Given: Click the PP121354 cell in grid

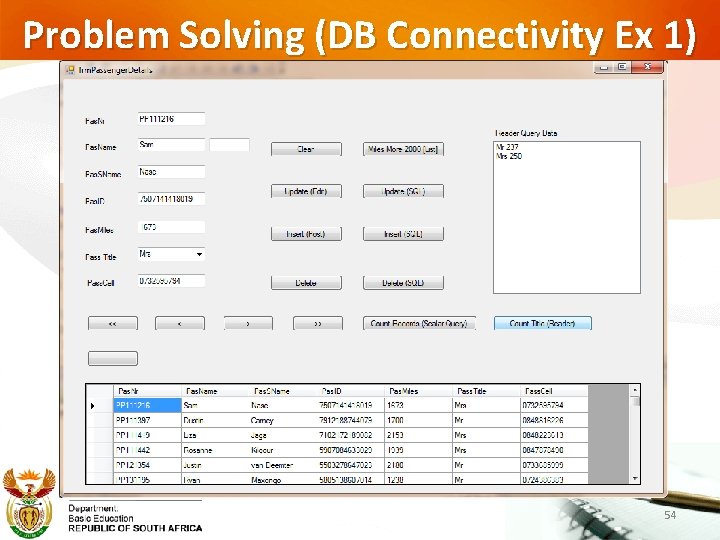Looking at the screenshot, I should click(x=147, y=465).
